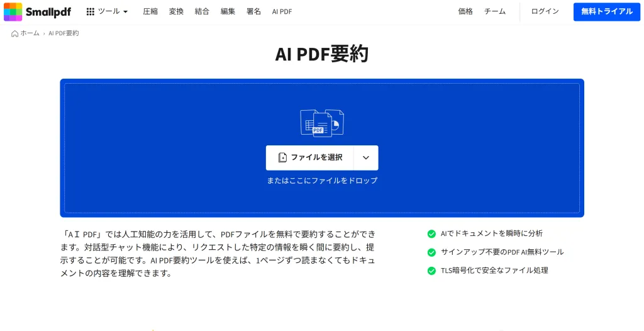Screen dimensions: 644x331
Task: Click the TLS暗号化で安全なファイル処理 text
Action: [x=494, y=271]
